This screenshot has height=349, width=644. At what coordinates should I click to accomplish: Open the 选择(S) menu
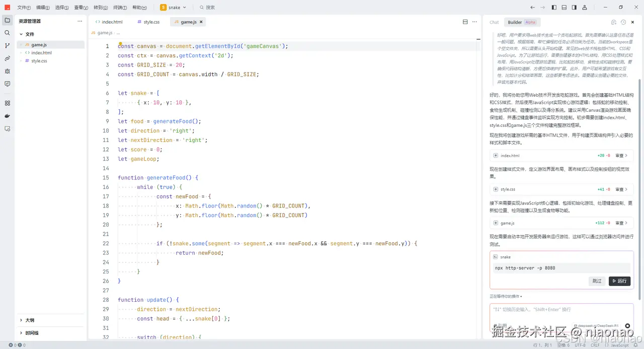pyautogui.click(x=62, y=8)
